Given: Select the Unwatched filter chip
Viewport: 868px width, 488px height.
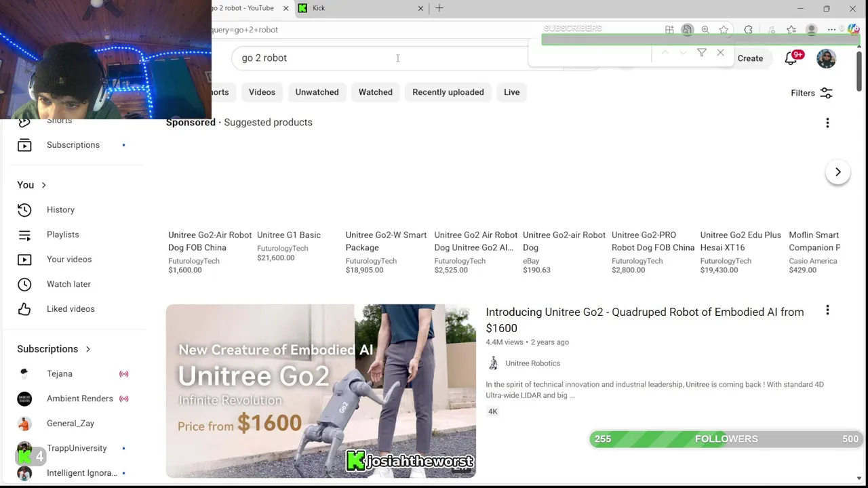Looking at the screenshot, I should [x=317, y=92].
